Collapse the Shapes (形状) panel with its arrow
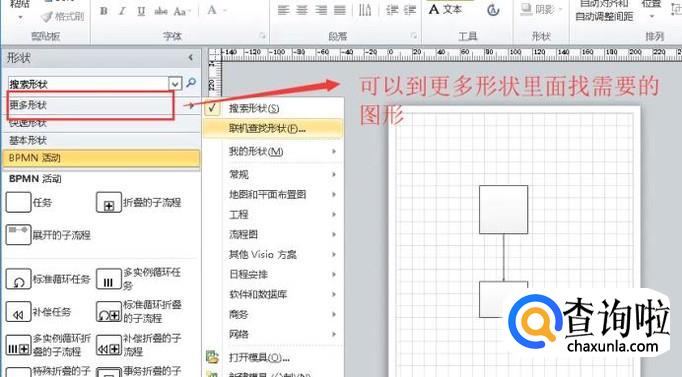Screen dimensions: 682x377 [191, 57]
